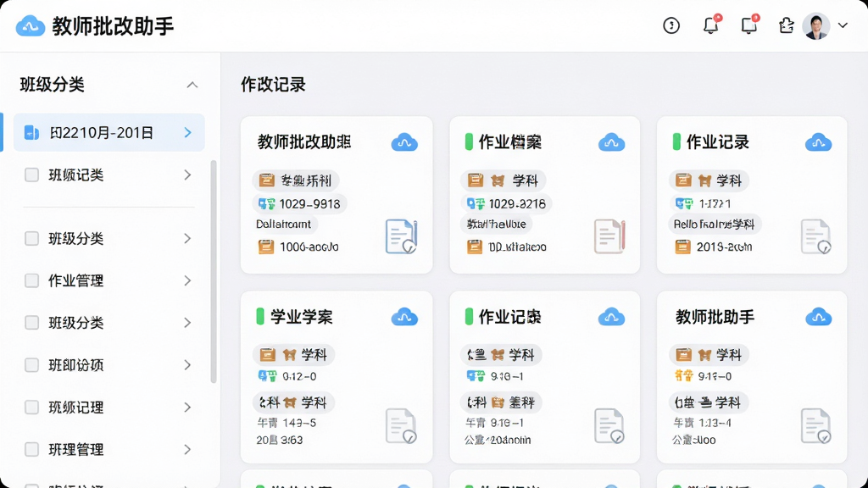Image resolution: width=868 pixels, height=488 pixels.
Task: Collapse the sidebar section with the up chevron
Action: [192, 86]
